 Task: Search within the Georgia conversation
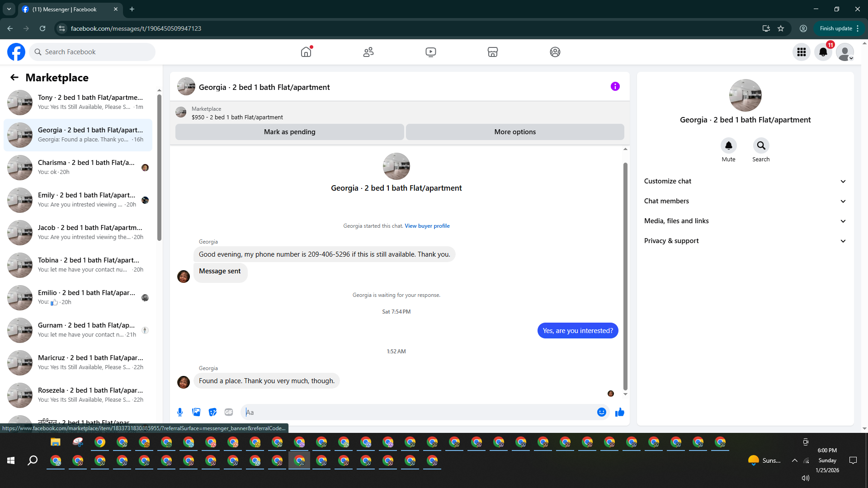click(761, 145)
